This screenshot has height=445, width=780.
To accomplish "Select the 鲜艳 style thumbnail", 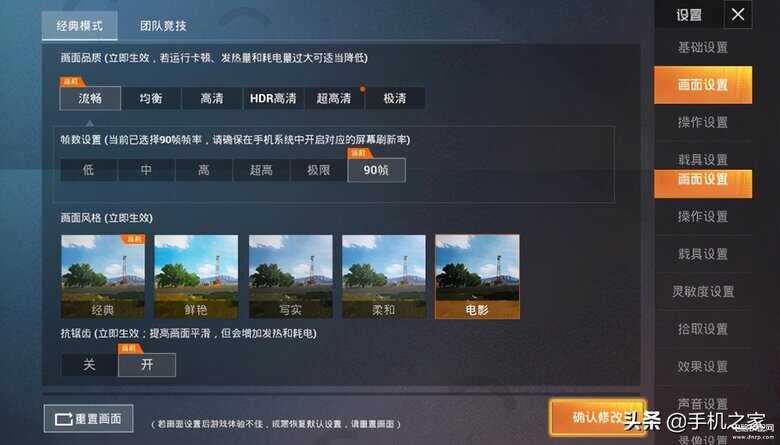I will click(x=196, y=276).
